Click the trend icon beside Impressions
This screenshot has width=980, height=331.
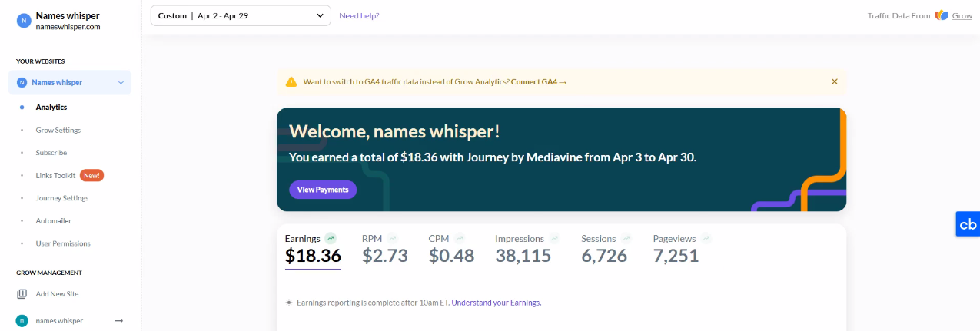tap(554, 238)
